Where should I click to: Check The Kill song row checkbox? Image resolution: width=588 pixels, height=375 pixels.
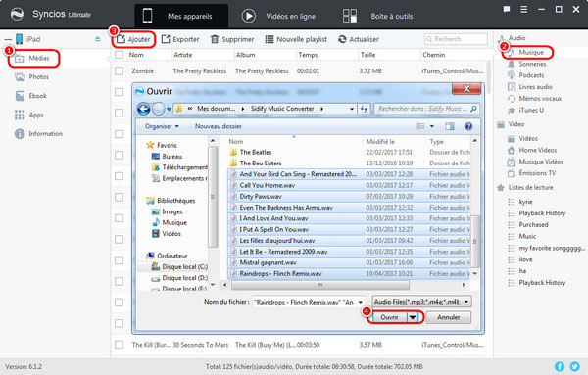[120, 345]
